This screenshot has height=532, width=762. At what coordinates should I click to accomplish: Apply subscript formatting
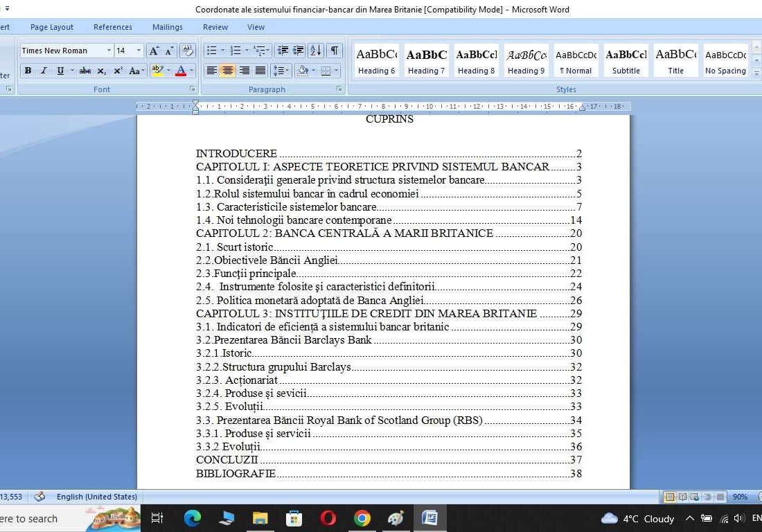point(102,71)
